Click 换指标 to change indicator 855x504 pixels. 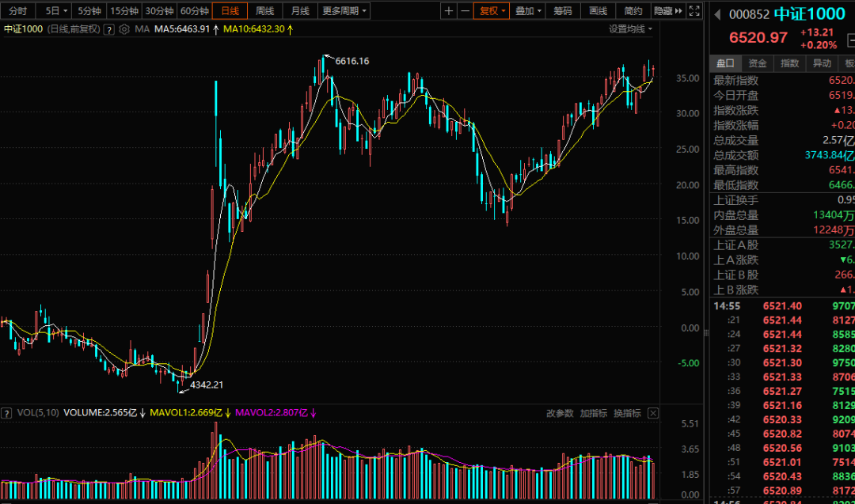(x=627, y=413)
